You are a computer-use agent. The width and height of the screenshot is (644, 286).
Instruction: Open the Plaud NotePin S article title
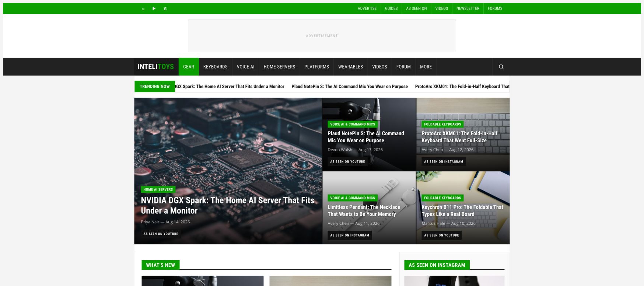pyautogui.click(x=366, y=137)
